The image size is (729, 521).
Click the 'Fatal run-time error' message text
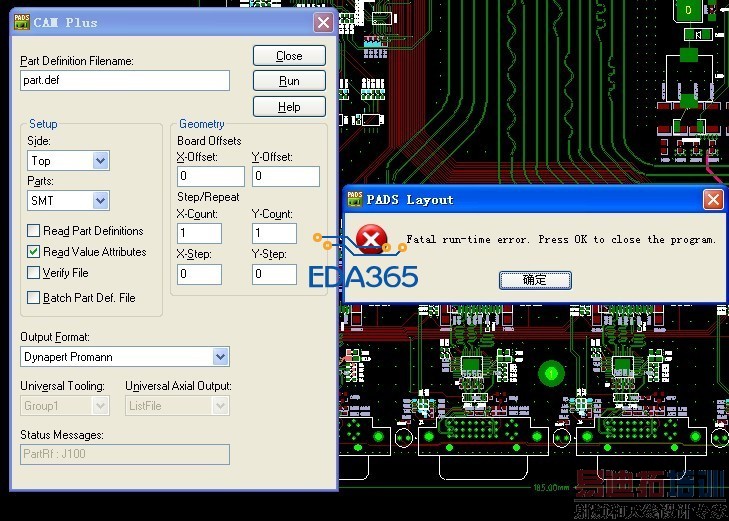tap(561, 240)
